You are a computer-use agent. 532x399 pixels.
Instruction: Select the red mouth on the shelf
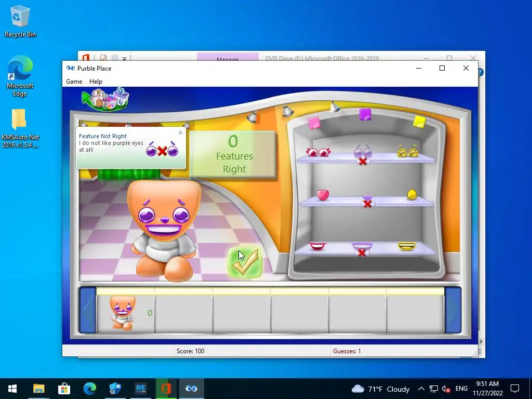(x=317, y=246)
